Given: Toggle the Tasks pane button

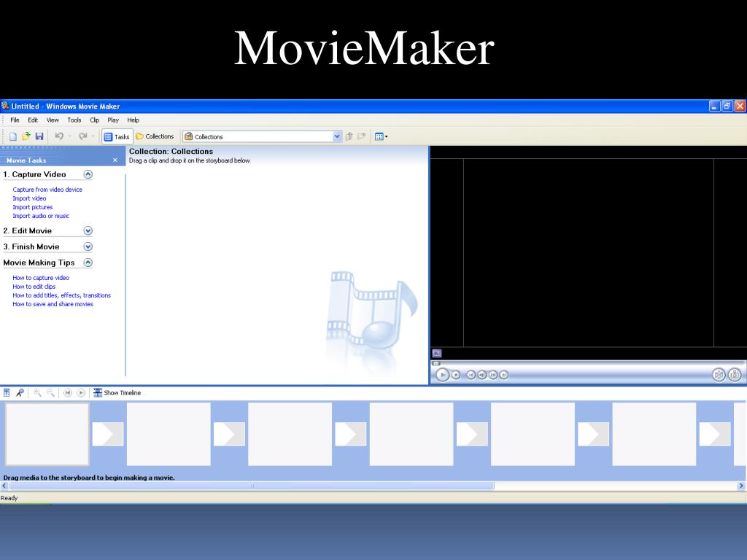Looking at the screenshot, I should 117,136.
